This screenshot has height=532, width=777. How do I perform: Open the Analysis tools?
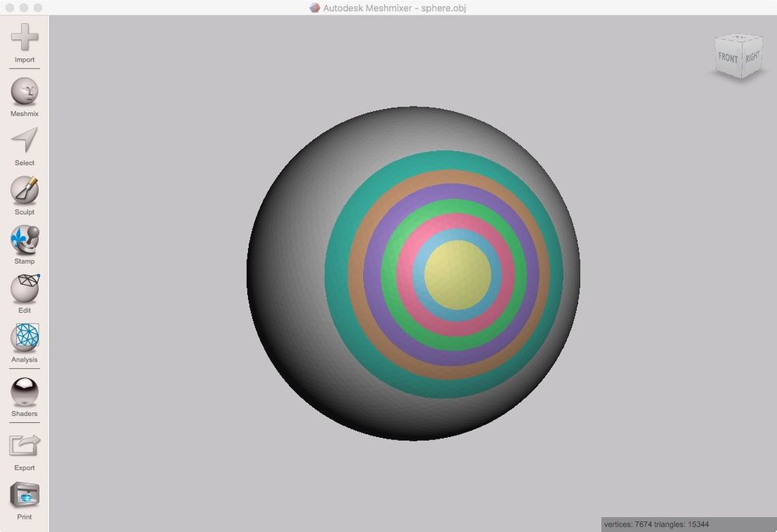pyautogui.click(x=24, y=343)
